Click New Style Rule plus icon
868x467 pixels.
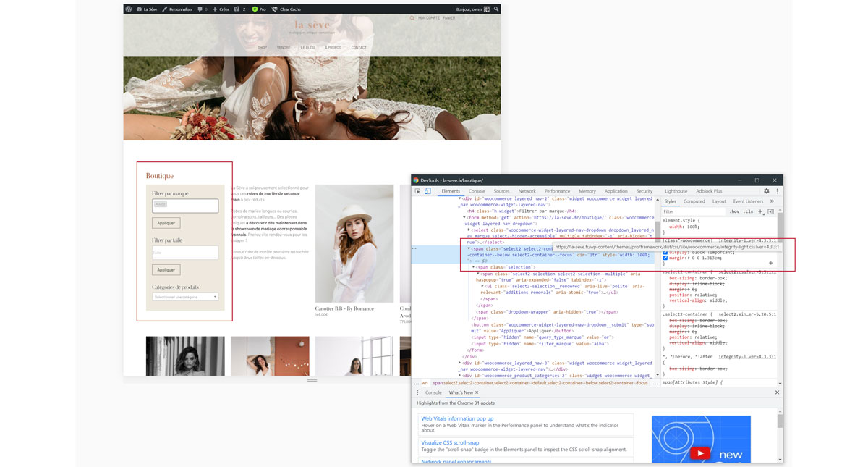[761, 211]
